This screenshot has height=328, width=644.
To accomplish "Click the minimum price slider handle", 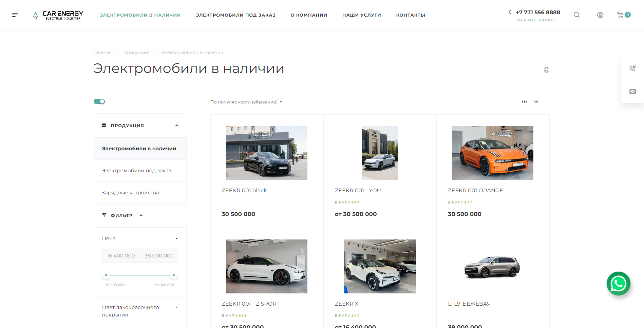I will [x=106, y=275].
